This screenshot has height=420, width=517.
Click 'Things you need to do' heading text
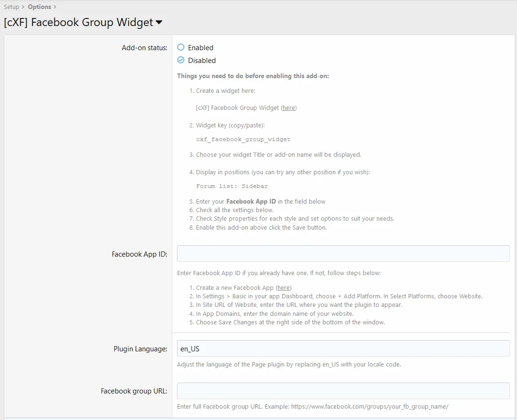pyautogui.click(x=253, y=76)
